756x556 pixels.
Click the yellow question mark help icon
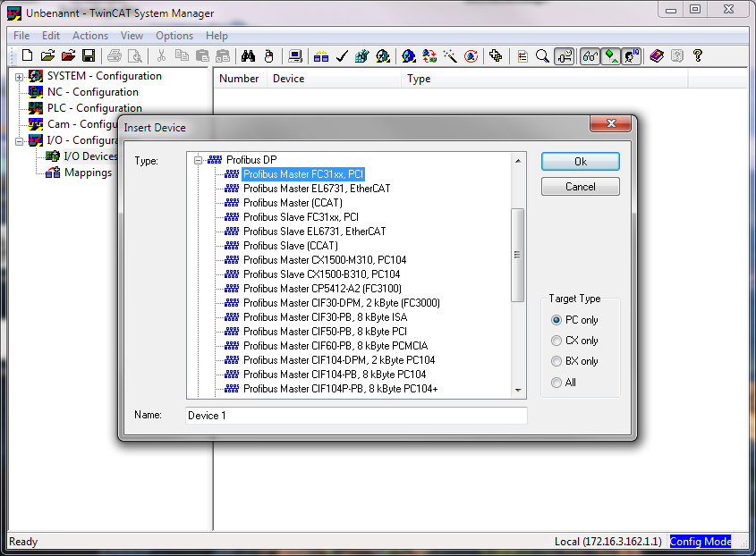coord(697,56)
